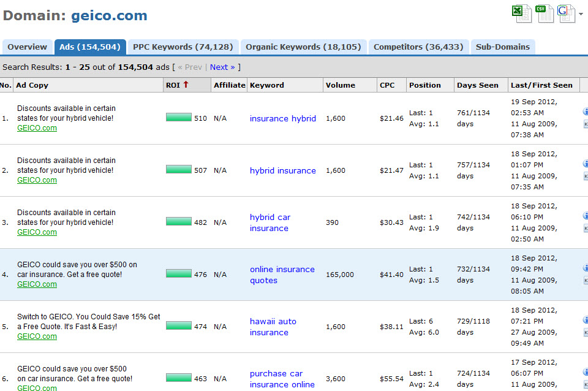The width and height of the screenshot is (588, 391).
Task: Export results to Google Docs
Action: click(566, 13)
